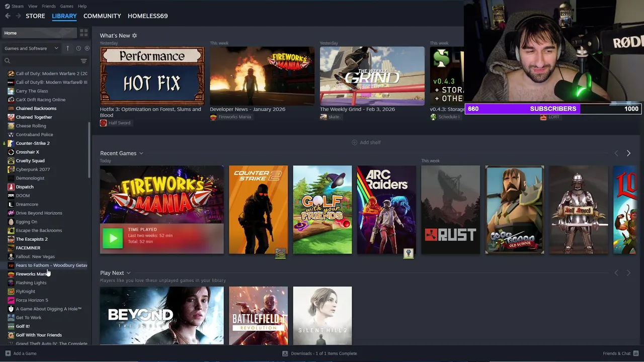Open Downloads status at bottom
This screenshot has width=644, height=362.
pyautogui.click(x=319, y=353)
